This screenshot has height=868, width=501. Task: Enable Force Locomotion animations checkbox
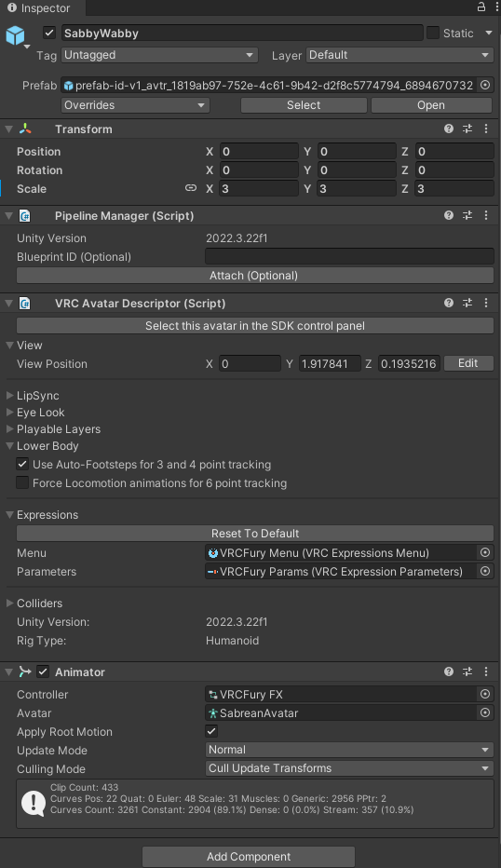click(22, 482)
